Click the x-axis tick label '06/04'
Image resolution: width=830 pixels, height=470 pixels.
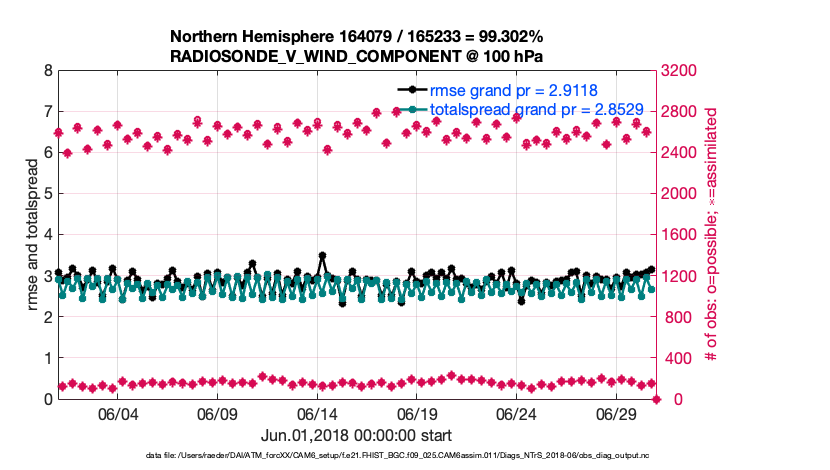(118, 414)
